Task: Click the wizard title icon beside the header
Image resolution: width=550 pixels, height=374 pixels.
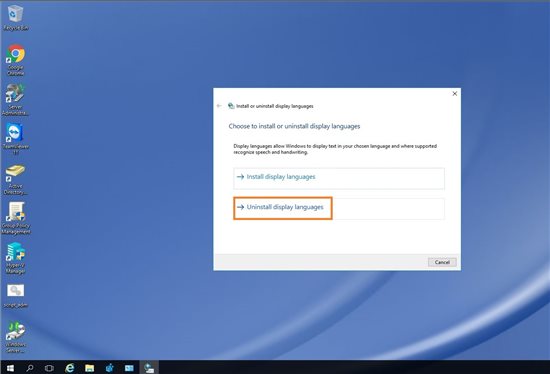Action: tap(231, 106)
